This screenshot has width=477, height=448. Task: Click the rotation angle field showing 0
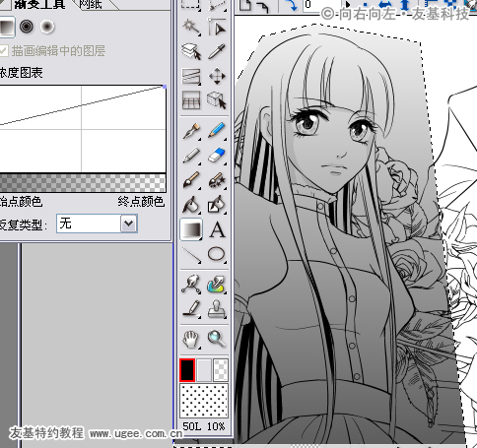point(321,5)
